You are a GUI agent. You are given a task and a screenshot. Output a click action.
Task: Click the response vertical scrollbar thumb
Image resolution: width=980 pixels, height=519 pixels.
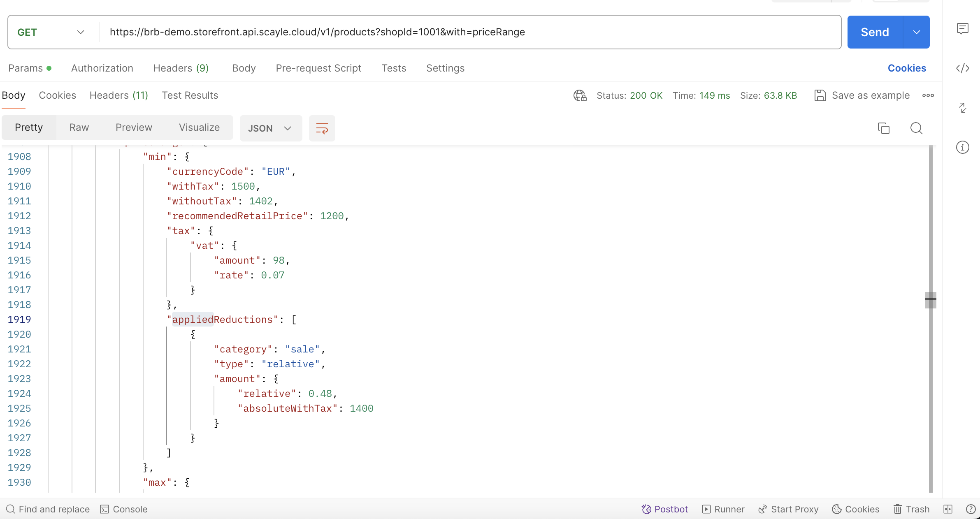click(x=930, y=299)
